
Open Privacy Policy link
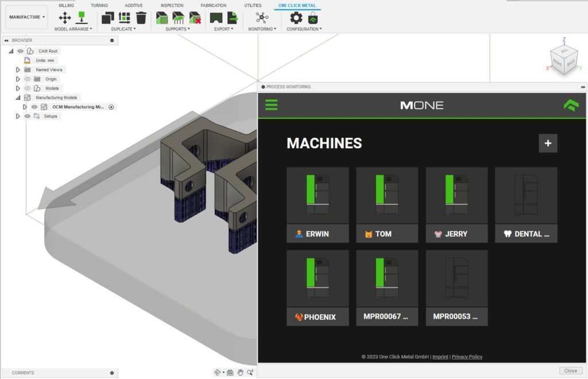pos(467,357)
